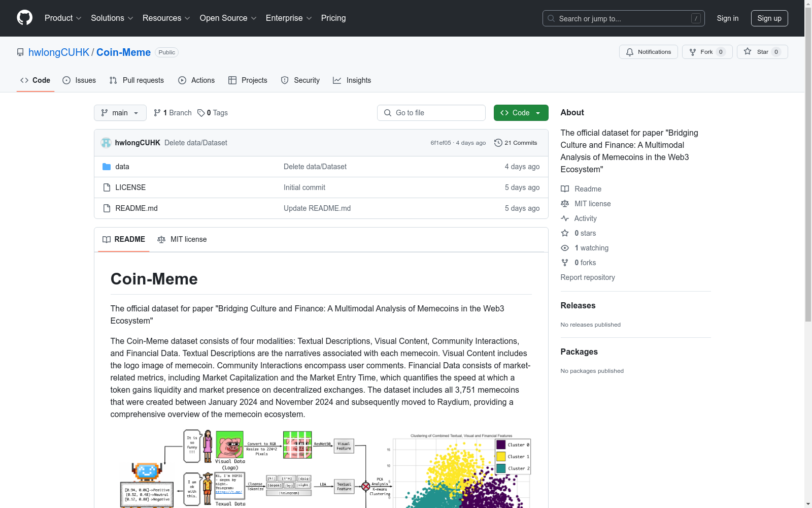Open the "Delete data/Dataset" message in data row
812x508 pixels.
click(x=315, y=167)
